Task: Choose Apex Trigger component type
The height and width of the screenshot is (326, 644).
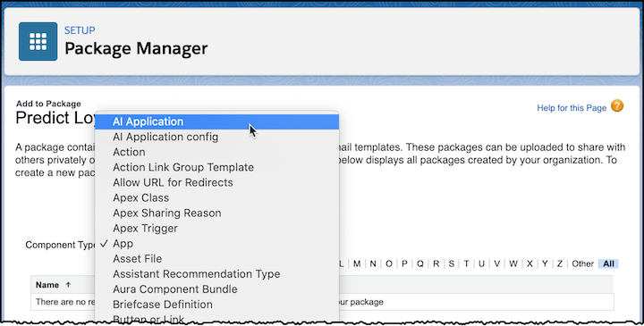Action: click(216, 228)
